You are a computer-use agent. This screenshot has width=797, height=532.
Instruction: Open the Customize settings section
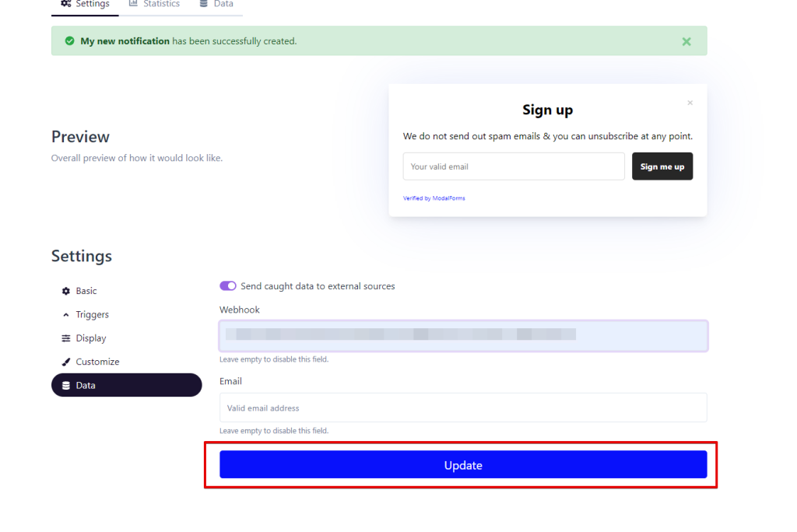(97, 362)
